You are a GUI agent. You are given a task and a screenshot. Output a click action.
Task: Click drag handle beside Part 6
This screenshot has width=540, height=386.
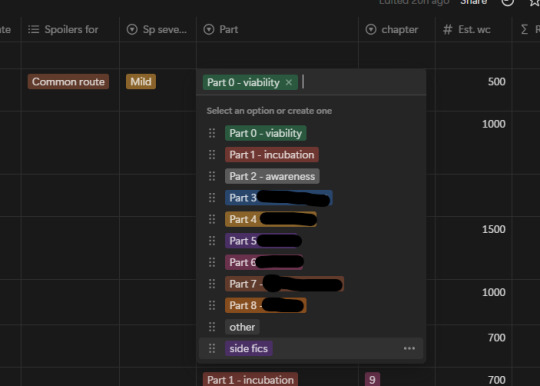(x=212, y=262)
